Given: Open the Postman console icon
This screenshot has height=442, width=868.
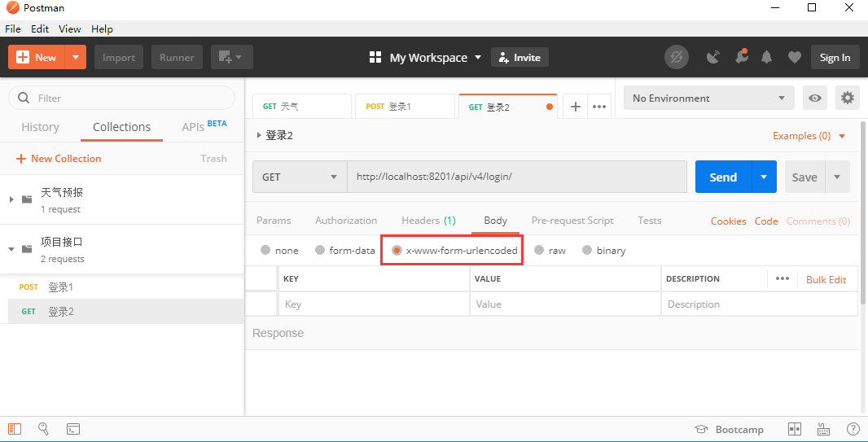Looking at the screenshot, I should (x=73, y=429).
